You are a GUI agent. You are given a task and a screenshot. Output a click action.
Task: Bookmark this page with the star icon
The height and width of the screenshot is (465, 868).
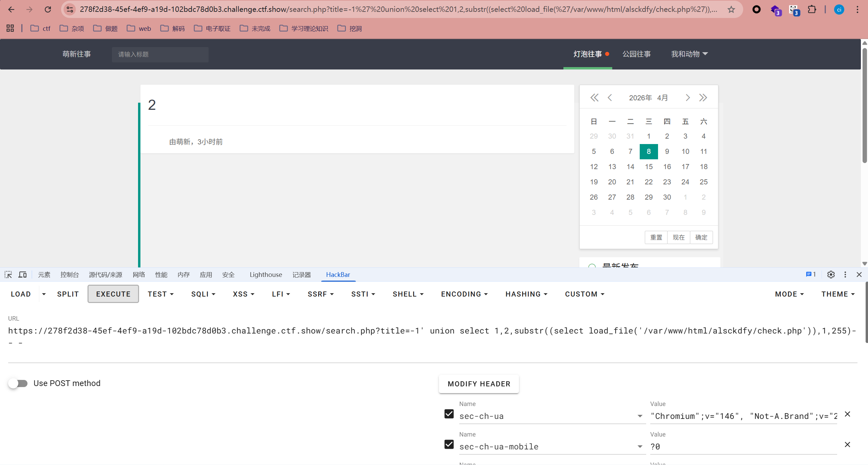click(731, 9)
